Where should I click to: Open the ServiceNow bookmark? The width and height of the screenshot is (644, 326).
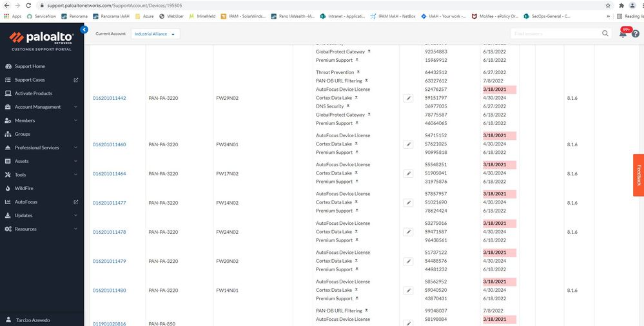[x=41, y=16]
